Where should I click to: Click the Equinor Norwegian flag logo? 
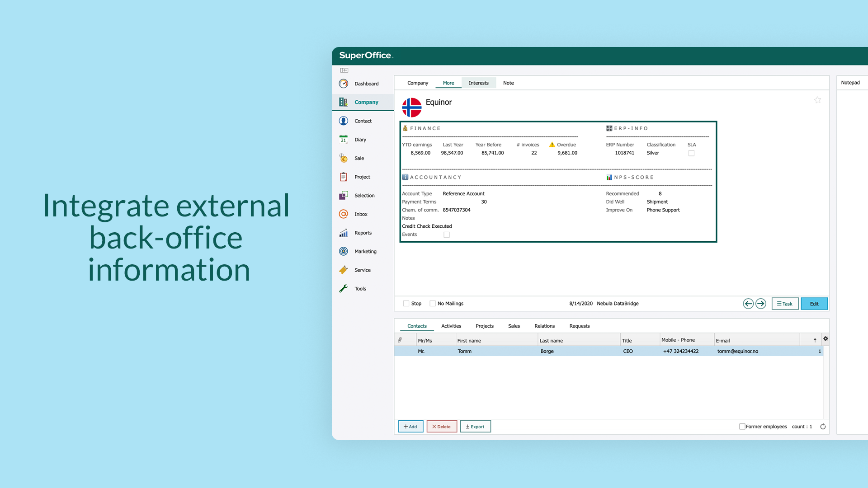pyautogui.click(x=412, y=108)
